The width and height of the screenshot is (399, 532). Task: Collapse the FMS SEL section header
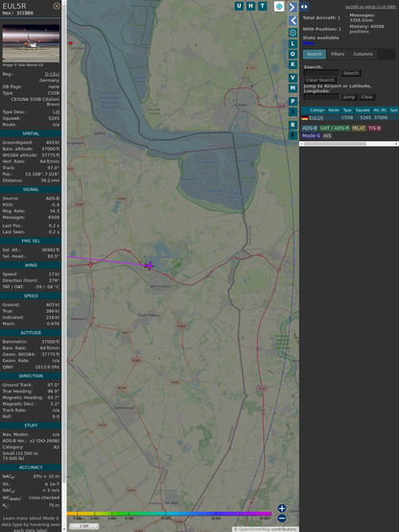[31, 241]
